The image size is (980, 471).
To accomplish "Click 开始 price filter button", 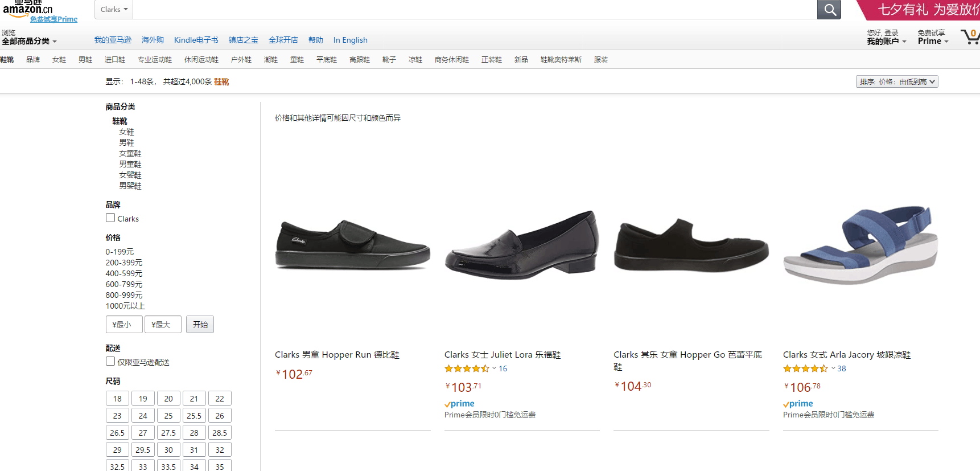I will pyautogui.click(x=200, y=325).
